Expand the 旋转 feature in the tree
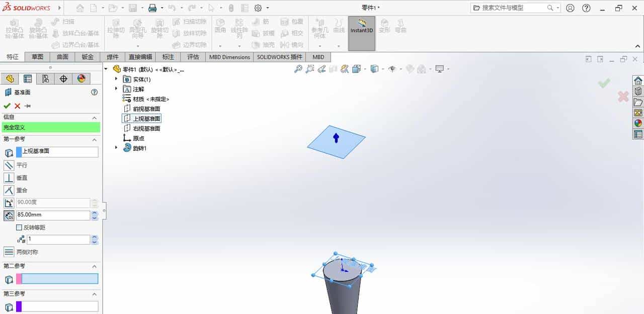The width and height of the screenshot is (644, 314). tap(116, 148)
